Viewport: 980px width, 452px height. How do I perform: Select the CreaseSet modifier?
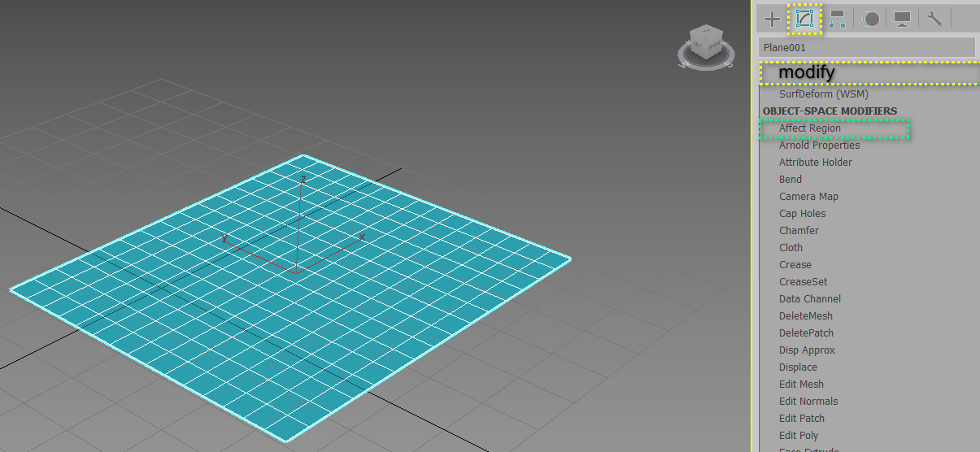[x=803, y=282]
